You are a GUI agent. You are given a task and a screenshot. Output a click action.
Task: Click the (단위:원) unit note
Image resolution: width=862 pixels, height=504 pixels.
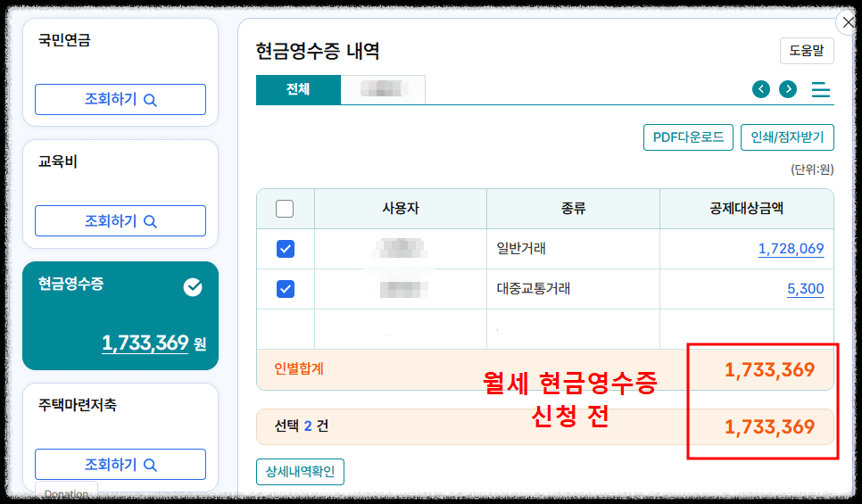(x=812, y=169)
